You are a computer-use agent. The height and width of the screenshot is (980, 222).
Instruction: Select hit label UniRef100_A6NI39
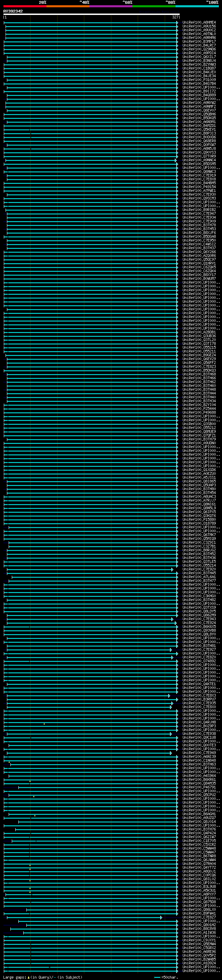pos(199,757)
